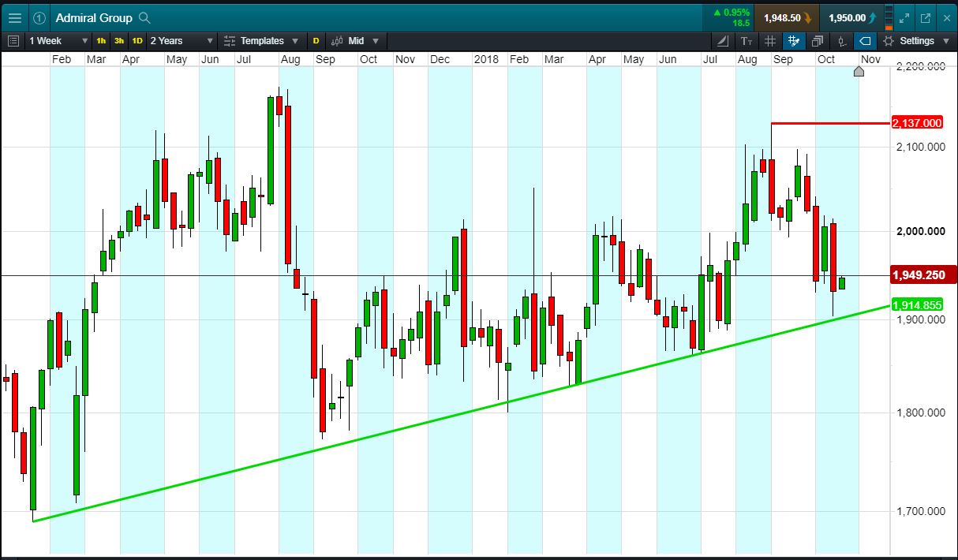Click the Dec label on time axis
The image size is (958, 560).
pyautogui.click(x=440, y=59)
